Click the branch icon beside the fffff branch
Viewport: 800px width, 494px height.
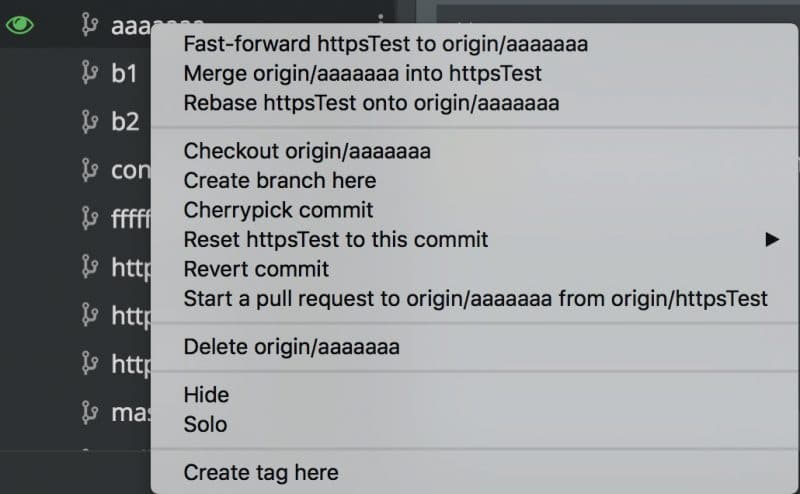point(89,218)
